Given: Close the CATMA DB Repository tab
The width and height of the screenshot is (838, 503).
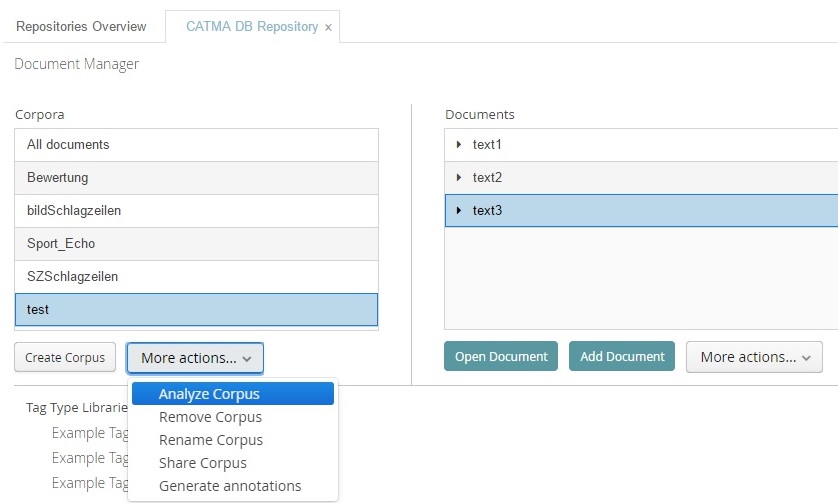Looking at the screenshot, I should [x=328, y=27].
